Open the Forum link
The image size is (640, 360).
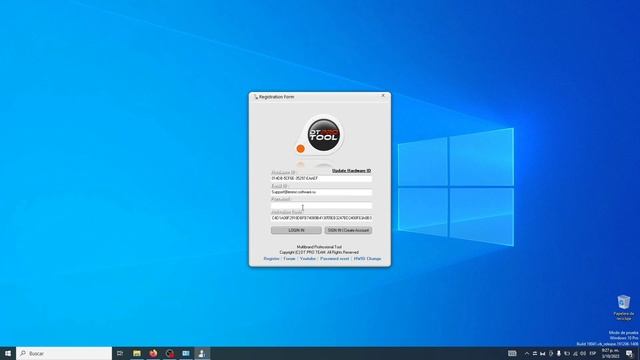(289, 259)
